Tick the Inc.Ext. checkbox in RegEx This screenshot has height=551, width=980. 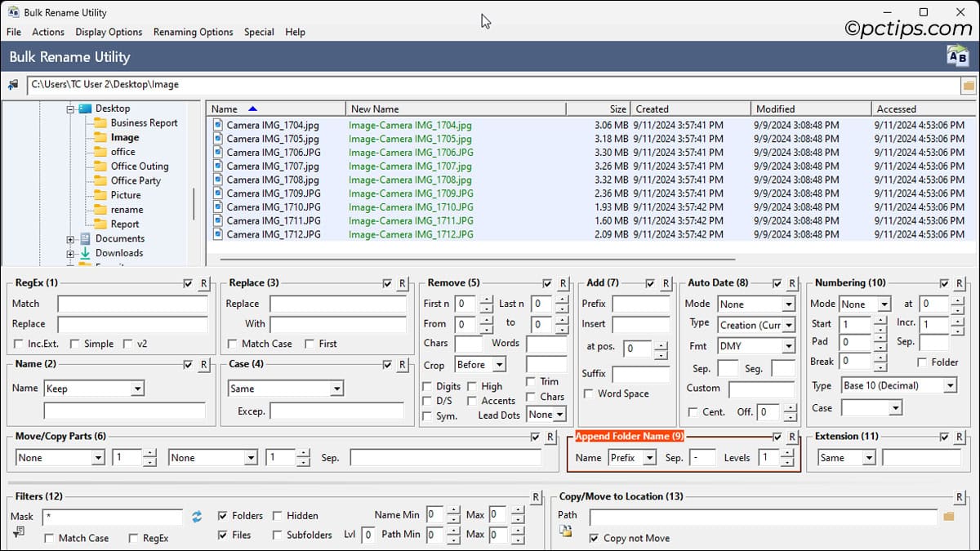pyautogui.click(x=19, y=344)
